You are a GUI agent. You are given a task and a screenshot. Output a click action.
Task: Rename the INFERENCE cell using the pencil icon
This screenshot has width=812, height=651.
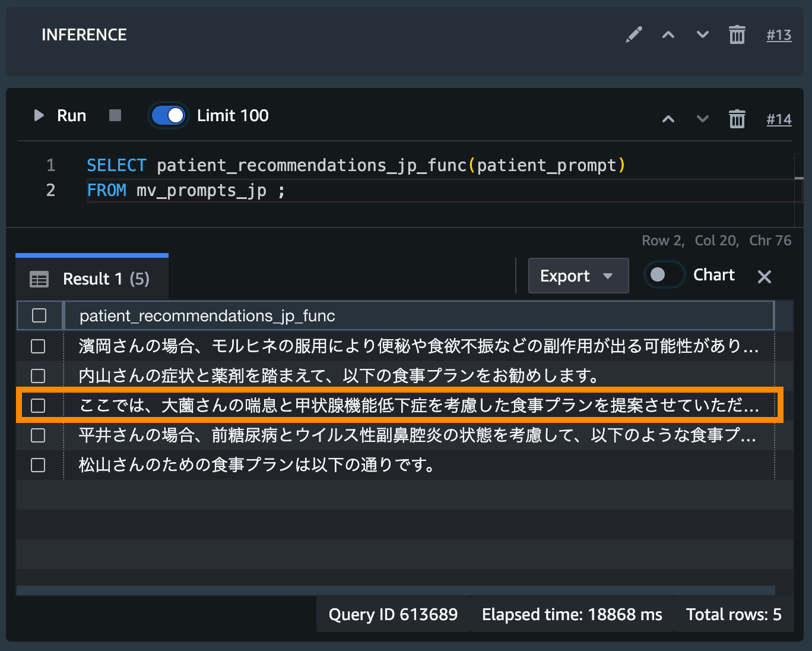click(633, 34)
